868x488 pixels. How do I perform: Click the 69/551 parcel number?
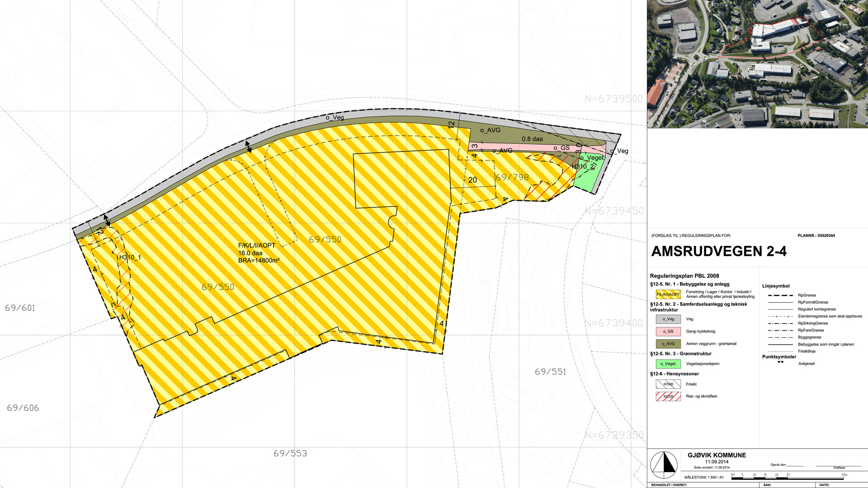tap(550, 371)
